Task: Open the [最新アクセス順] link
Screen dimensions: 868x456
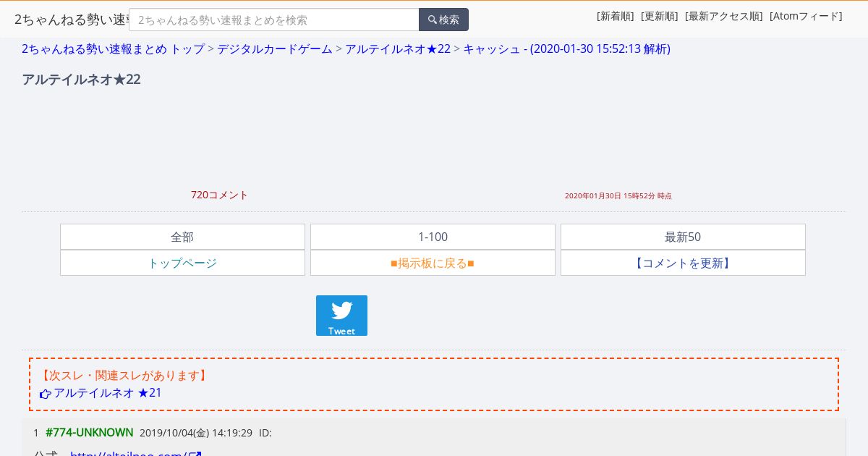Action: [723, 16]
